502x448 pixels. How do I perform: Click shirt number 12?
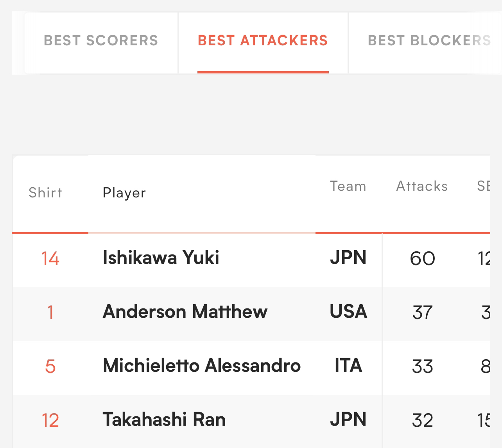point(50,421)
